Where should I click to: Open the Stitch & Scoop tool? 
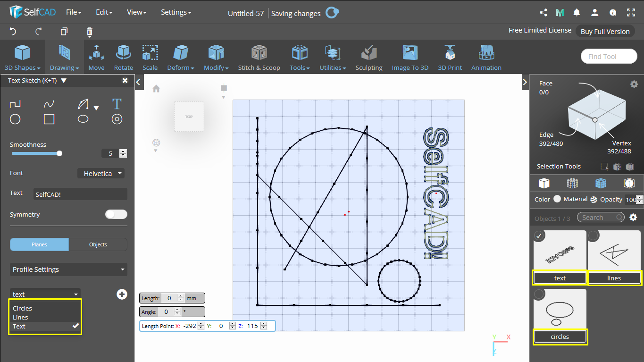point(259,58)
